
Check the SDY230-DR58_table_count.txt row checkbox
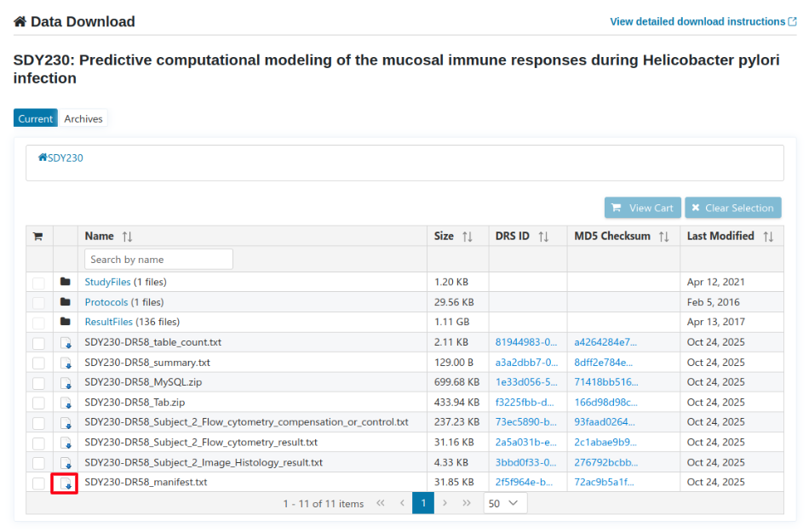38,341
